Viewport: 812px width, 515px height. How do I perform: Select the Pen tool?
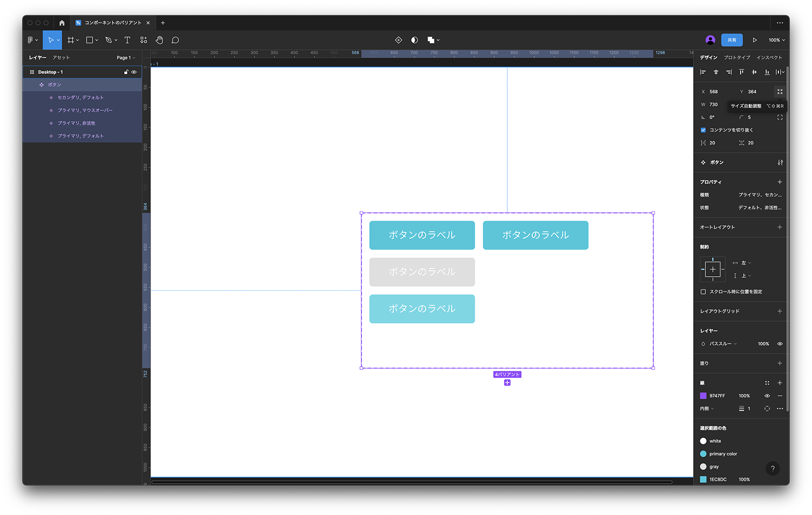click(109, 40)
